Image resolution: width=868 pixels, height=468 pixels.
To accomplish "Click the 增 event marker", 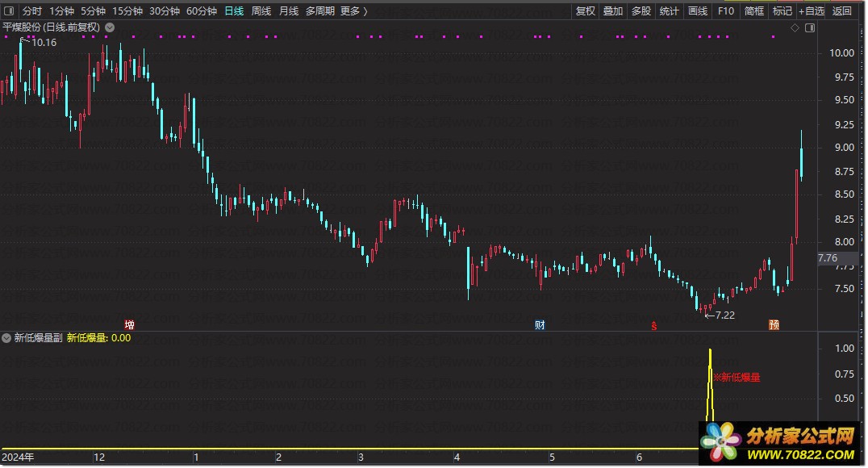I will [130, 325].
